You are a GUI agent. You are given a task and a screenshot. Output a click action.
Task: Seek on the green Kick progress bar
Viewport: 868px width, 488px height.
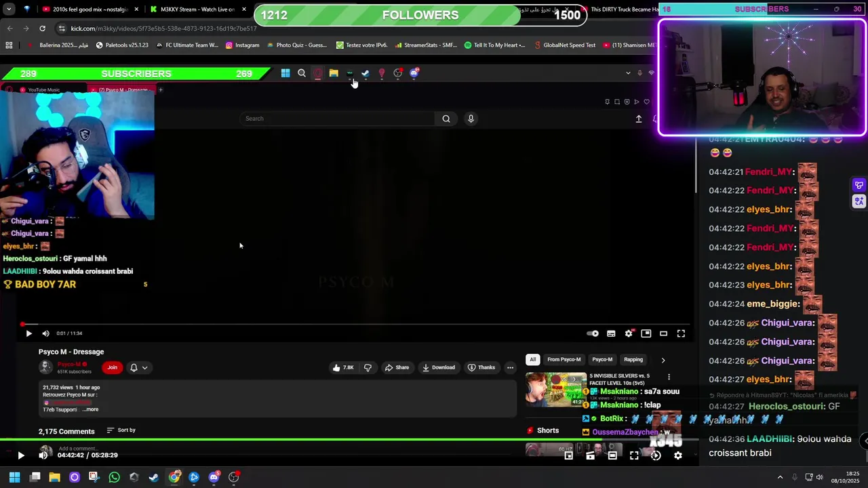pos(349,440)
